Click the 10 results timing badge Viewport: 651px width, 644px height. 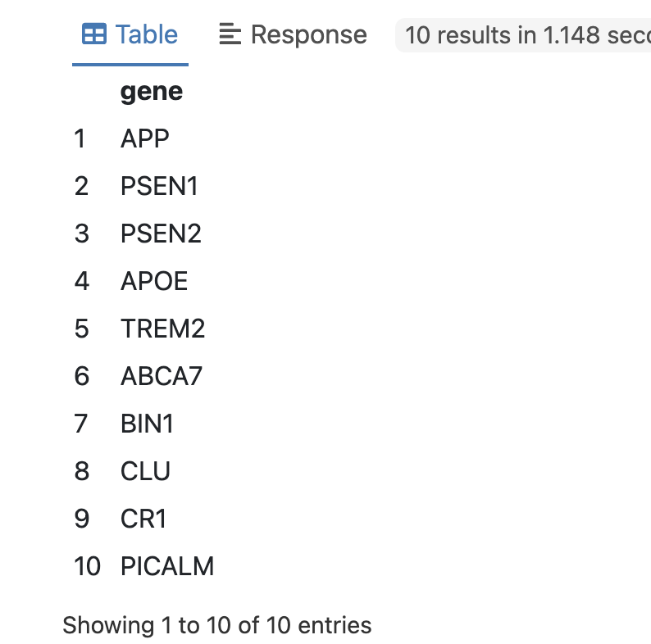(523, 35)
